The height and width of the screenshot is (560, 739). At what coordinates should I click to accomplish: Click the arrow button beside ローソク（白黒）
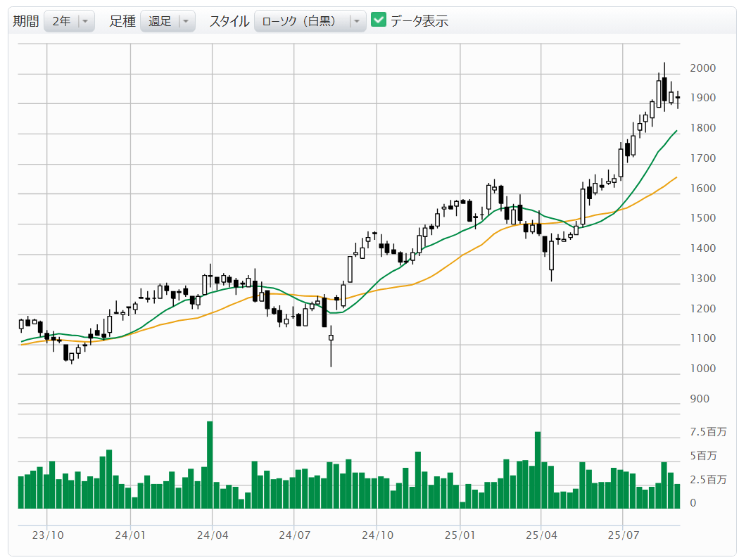point(356,21)
